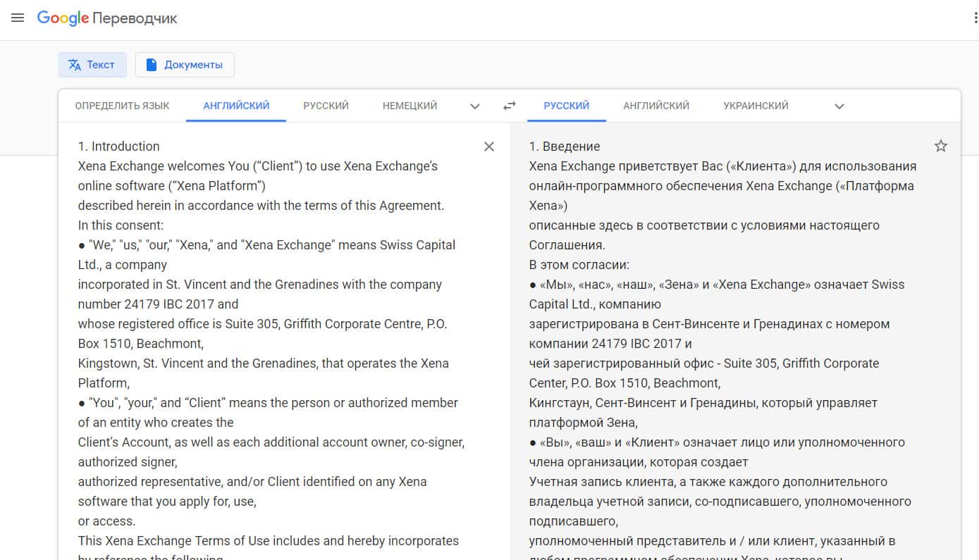This screenshot has height=560, width=979.
Task: Select Английский as source language
Action: click(236, 106)
